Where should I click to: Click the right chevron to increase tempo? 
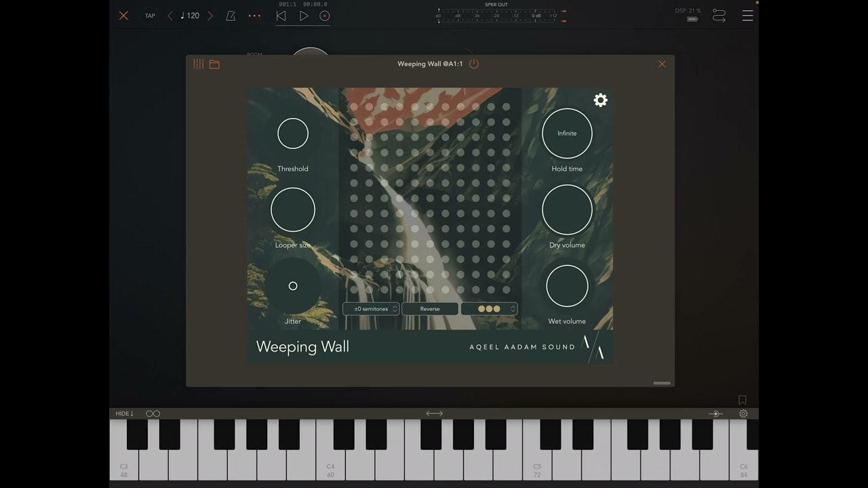pos(210,16)
